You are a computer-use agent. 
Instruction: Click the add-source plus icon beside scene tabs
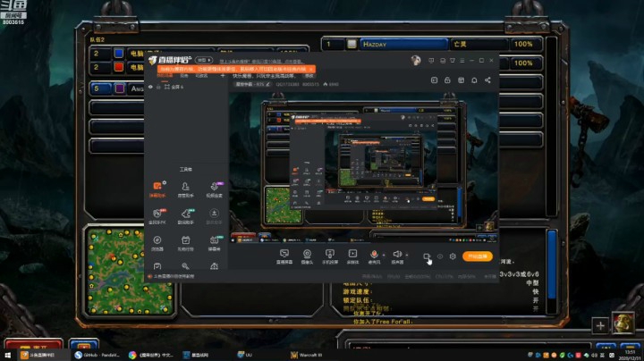tap(223, 75)
